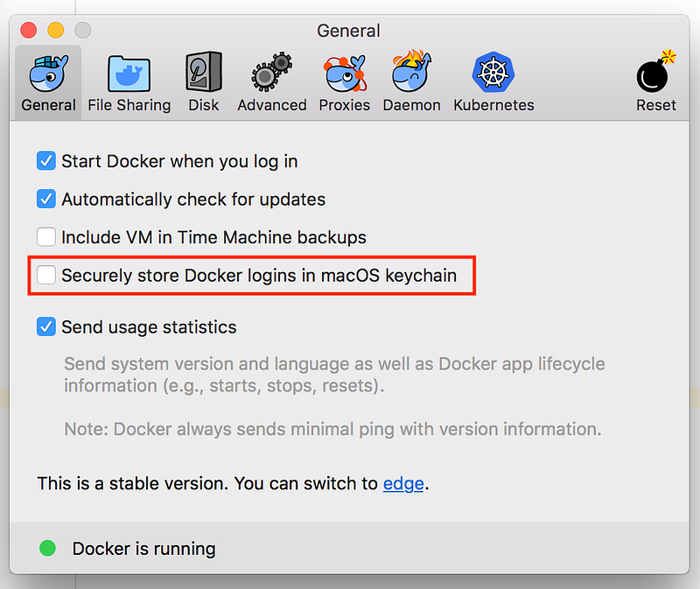700x589 pixels.
Task: Open the File Sharing folder icon
Action: coord(129,74)
